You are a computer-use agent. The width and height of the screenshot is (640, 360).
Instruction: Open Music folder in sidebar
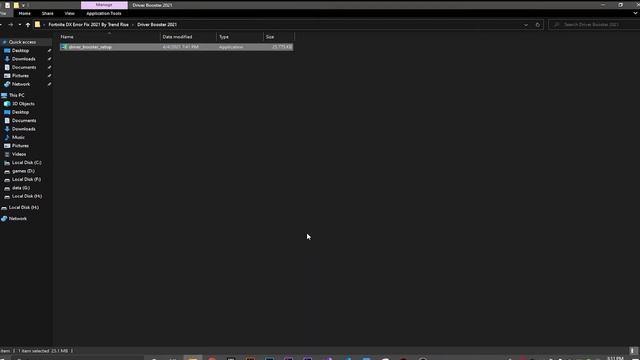[x=18, y=137]
